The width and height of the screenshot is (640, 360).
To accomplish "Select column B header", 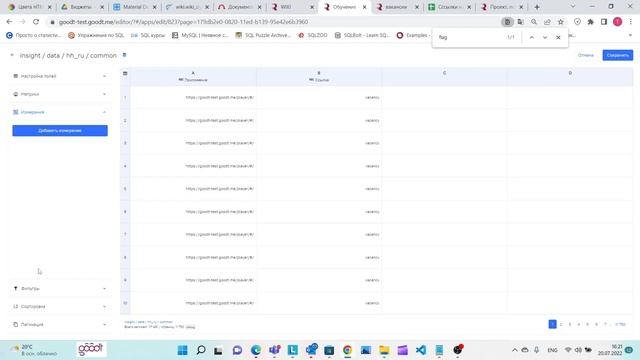I will tap(319, 76).
